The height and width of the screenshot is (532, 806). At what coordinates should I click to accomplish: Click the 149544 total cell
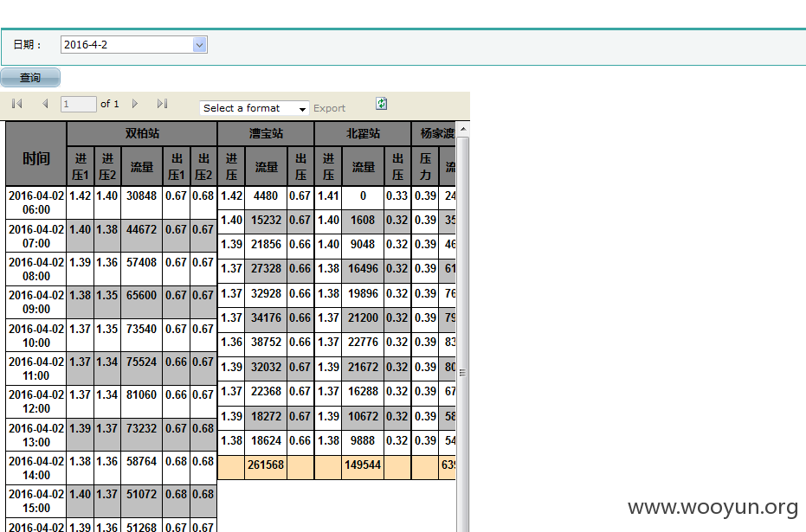[x=363, y=465]
